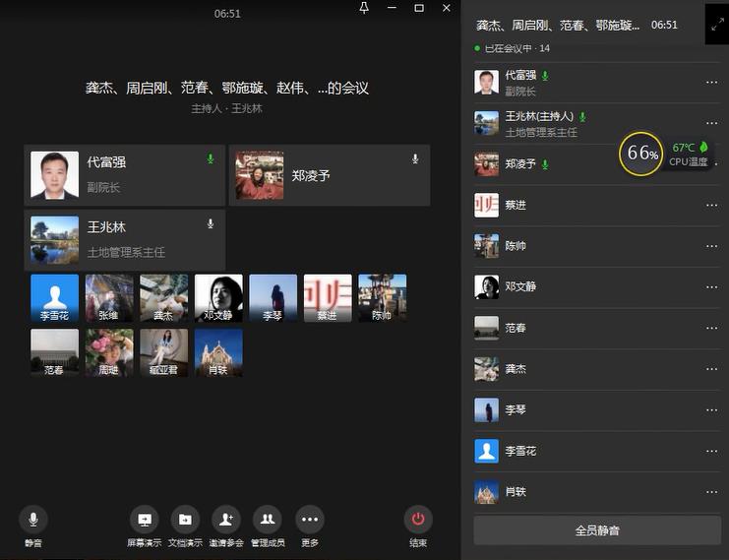Toggle microphone on 郑凌予's video tile
This screenshot has height=560, width=729.
point(414,158)
